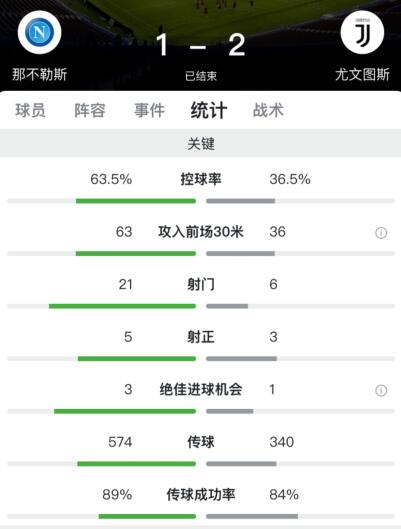Image resolution: width=401 pixels, height=529 pixels.
Task: Tap the 那不勒斯 team name
Action: point(40,74)
